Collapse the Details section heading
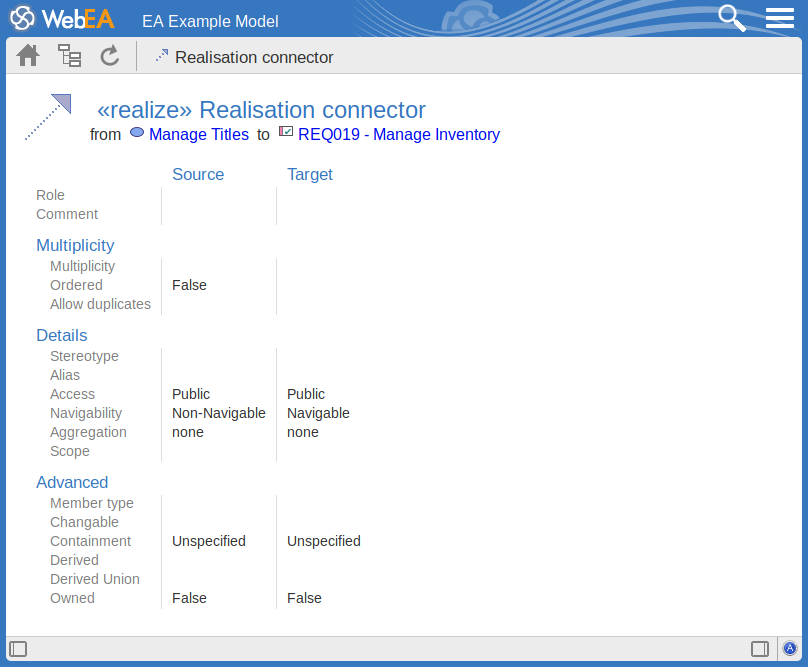The height and width of the screenshot is (667, 808). [x=61, y=335]
